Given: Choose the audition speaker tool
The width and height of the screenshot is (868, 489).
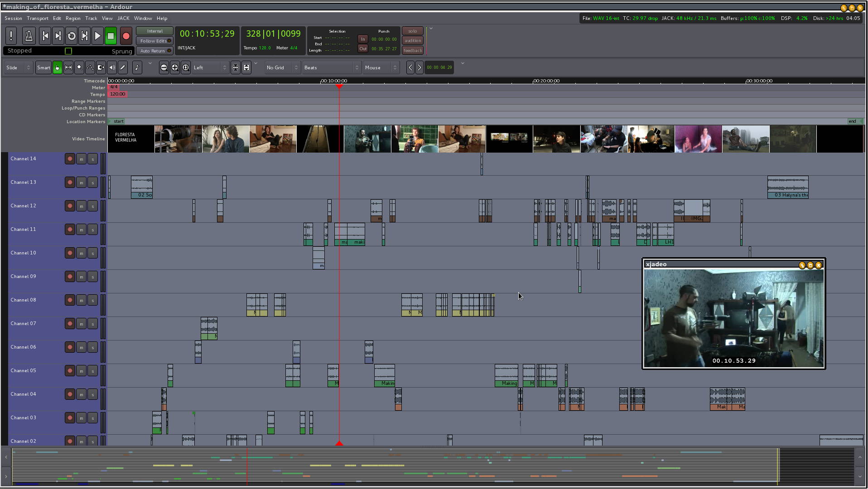Looking at the screenshot, I should (112, 67).
